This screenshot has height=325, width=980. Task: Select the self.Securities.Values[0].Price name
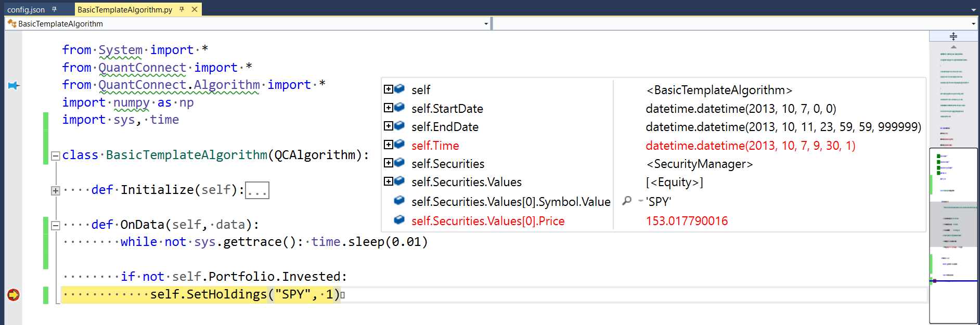coord(488,221)
